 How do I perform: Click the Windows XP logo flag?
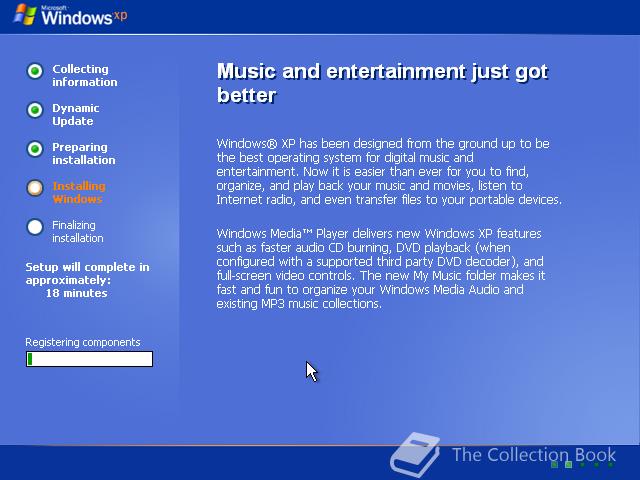(25, 14)
